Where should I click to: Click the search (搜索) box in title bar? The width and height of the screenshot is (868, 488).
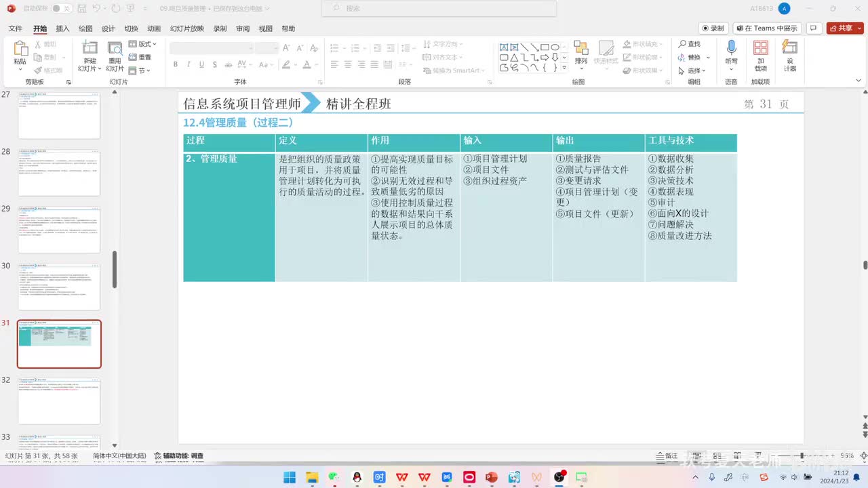coord(439,8)
